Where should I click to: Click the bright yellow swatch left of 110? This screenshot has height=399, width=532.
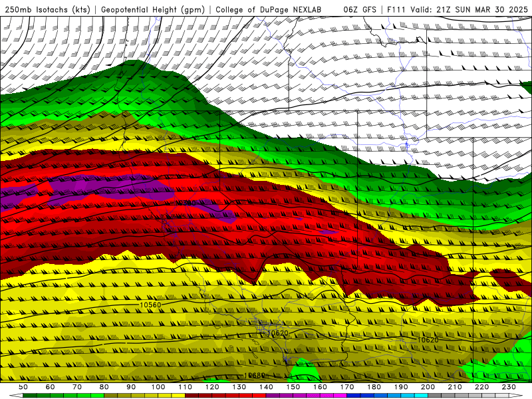coord(178,396)
